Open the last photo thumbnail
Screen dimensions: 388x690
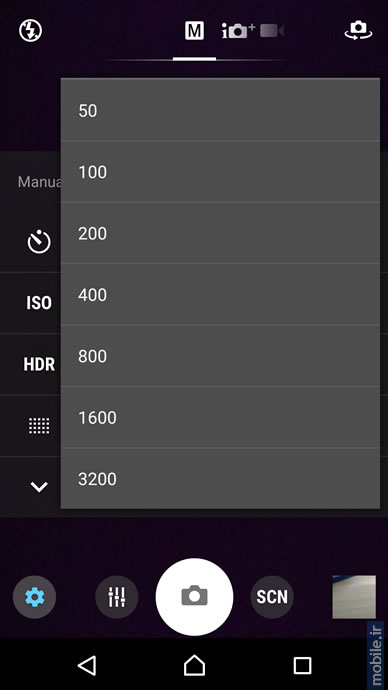click(354, 597)
